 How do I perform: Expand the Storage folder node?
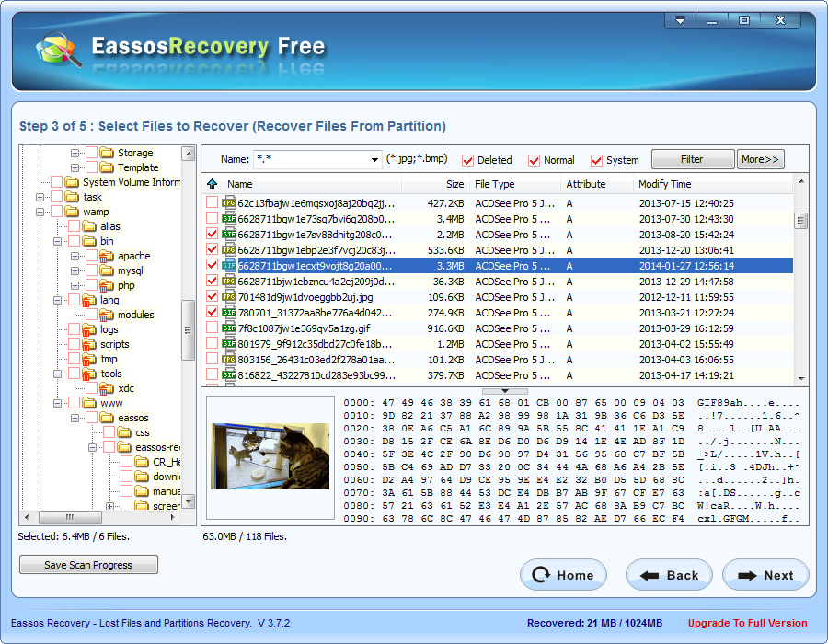75,153
